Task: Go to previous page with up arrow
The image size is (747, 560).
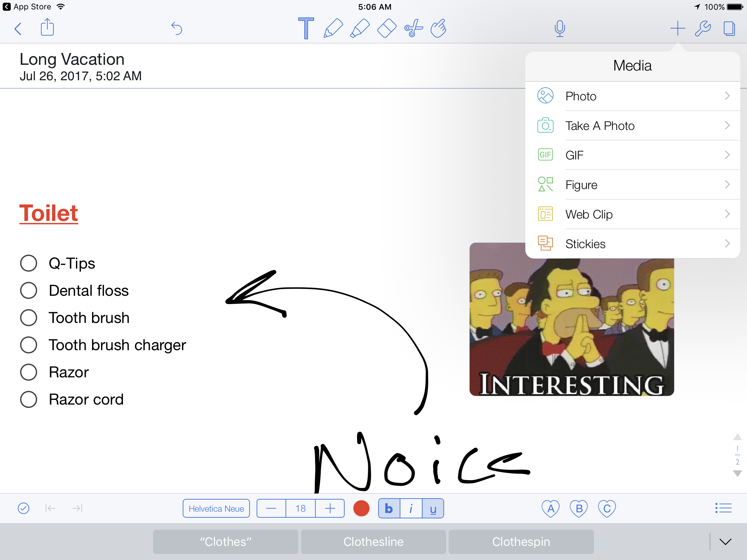Action: click(x=737, y=437)
